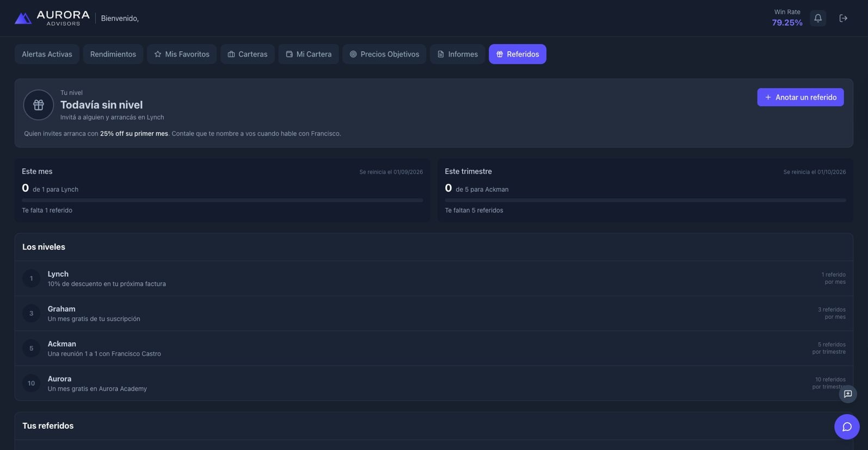Click the gift icon beside Tu nivel
868x450 pixels.
39,105
